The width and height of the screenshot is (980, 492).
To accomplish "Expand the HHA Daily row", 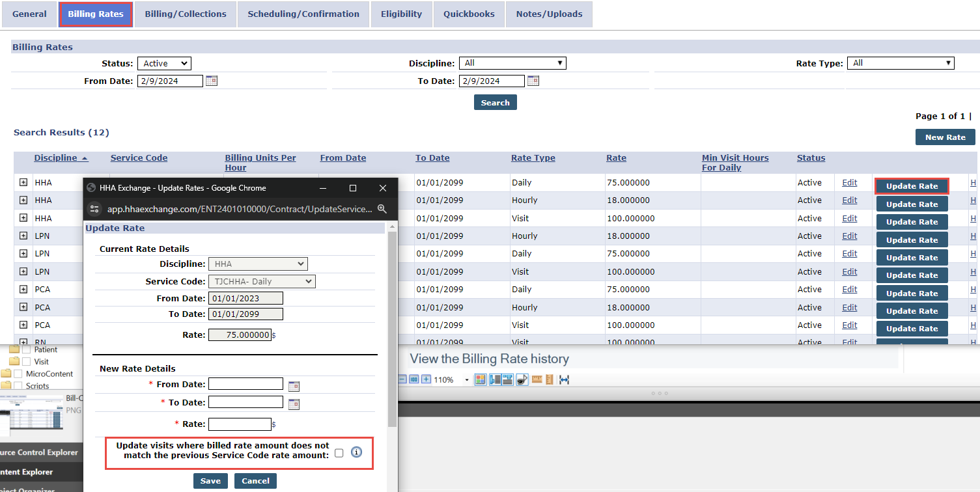I will pos(23,182).
